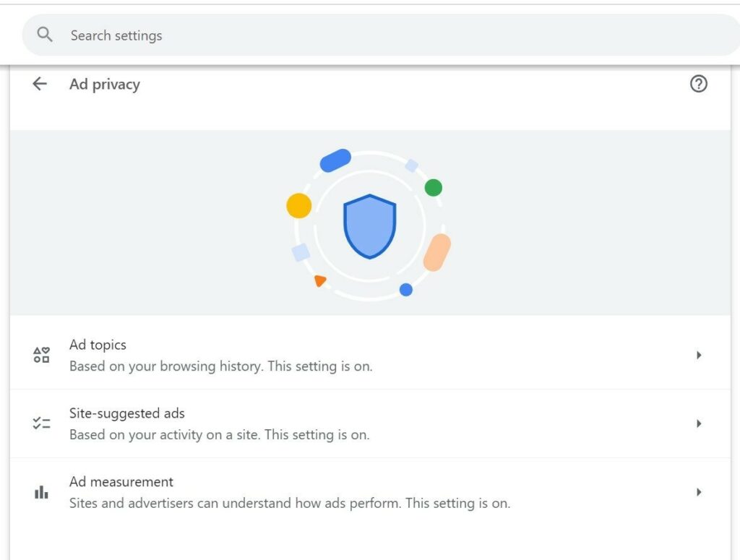Expand Ad topics with right arrow
740x560 pixels.
[x=698, y=355]
